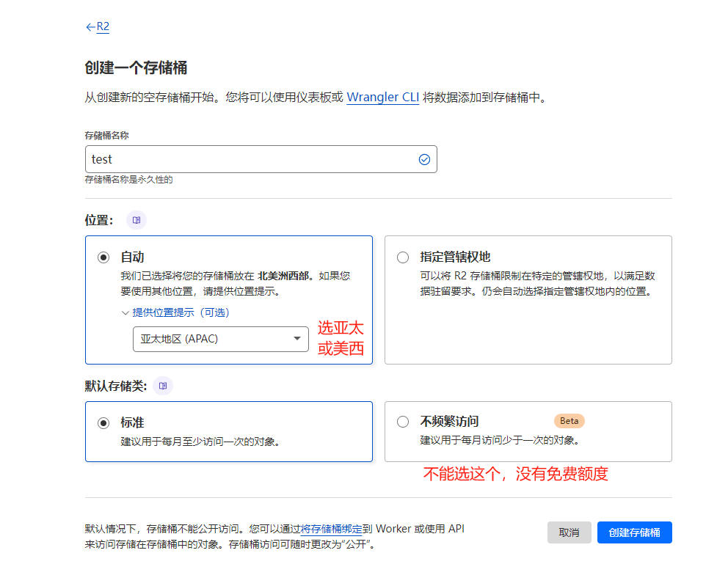Click the 将存储桶绑定到 Worker link
The height and width of the screenshot is (586, 728).
pos(321,528)
